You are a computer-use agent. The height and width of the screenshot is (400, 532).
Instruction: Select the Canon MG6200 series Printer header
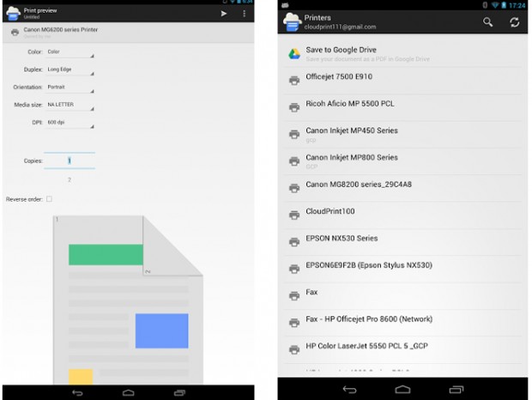pyautogui.click(x=128, y=33)
